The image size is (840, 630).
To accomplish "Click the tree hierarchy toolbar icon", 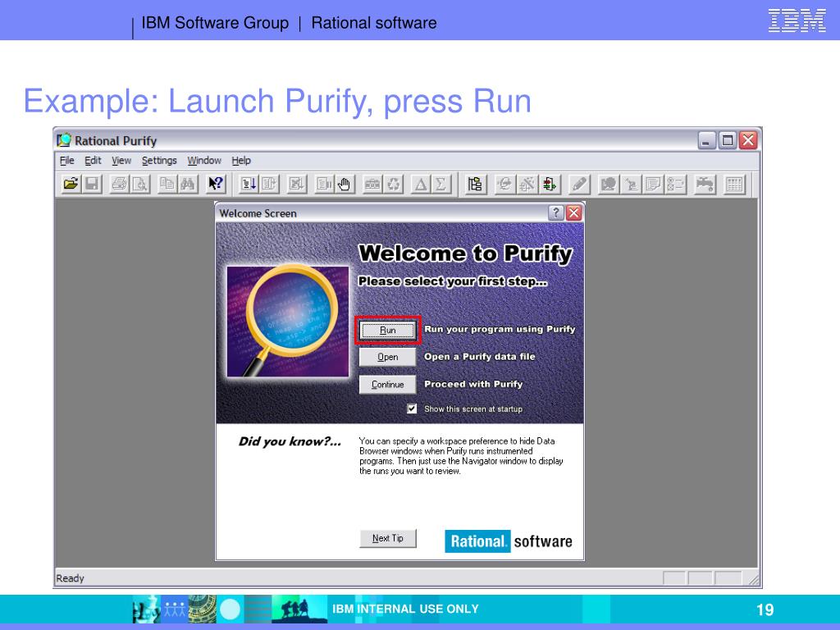I will pyautogui.click(x=475, y=185).
